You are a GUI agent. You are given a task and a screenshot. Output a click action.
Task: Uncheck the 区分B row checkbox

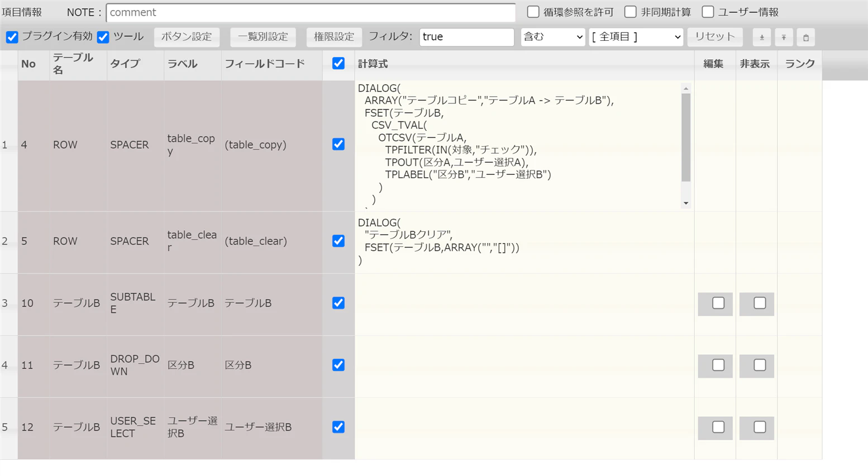tap(338, 365)
